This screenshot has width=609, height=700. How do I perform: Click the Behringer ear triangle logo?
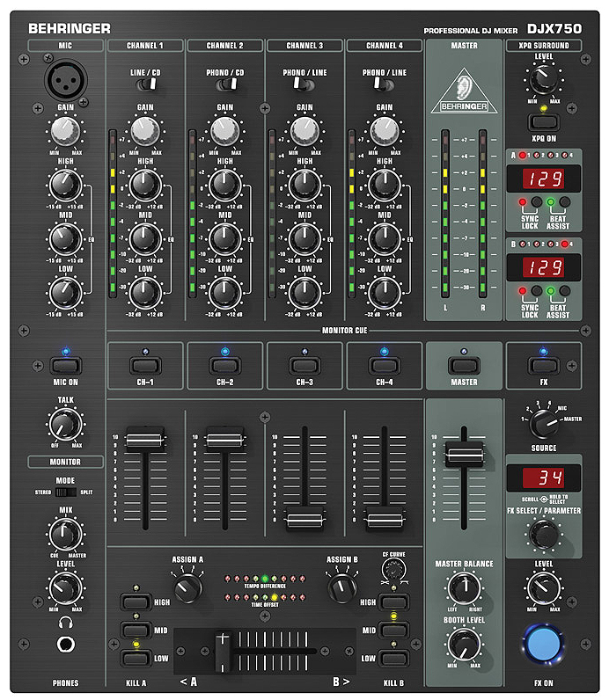465,91
